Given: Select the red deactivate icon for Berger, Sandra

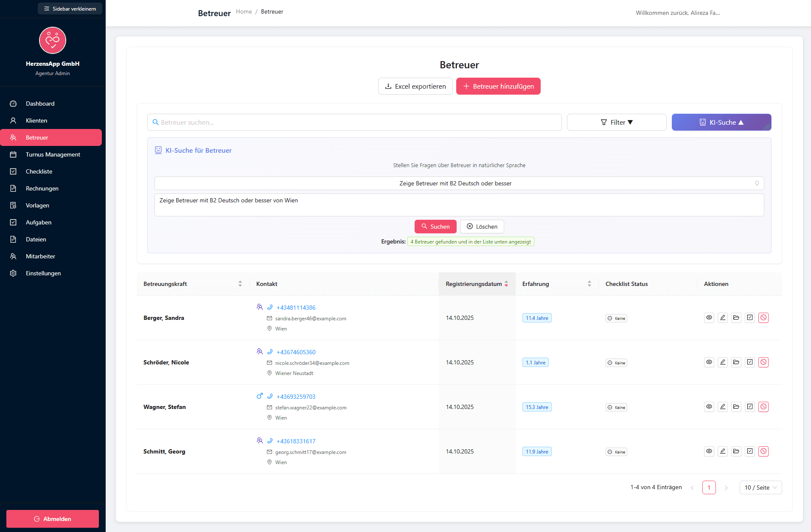Looking at the screenshot, I should coord(764,317).
